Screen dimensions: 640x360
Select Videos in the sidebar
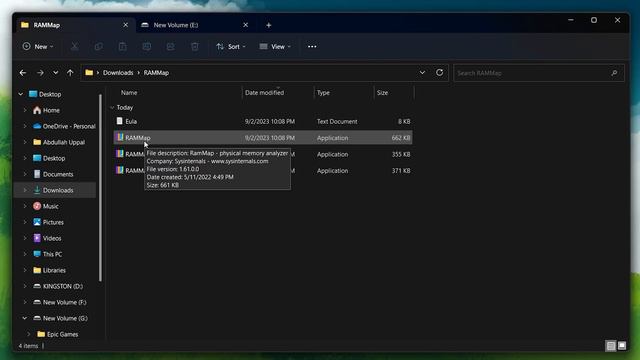click(x=52, y=238)
